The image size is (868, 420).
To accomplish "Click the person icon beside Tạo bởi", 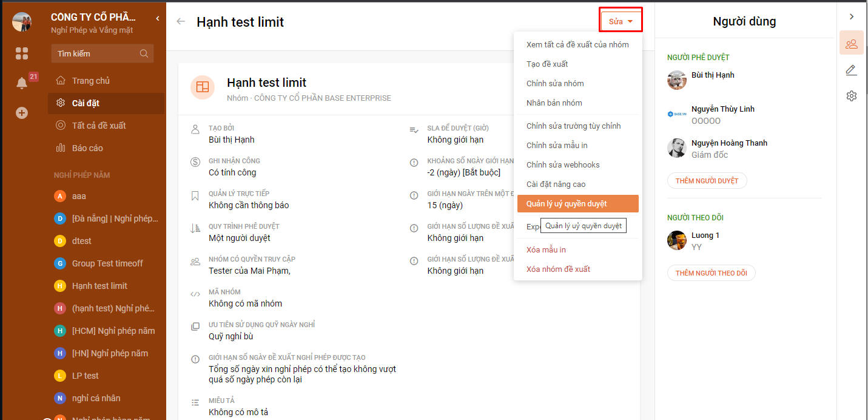I will 195,129.
